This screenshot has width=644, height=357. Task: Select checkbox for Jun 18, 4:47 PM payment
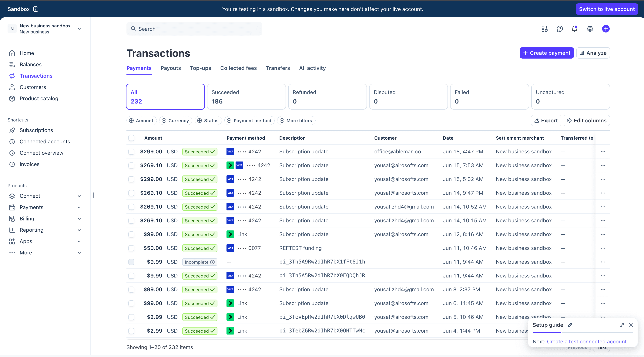[x=131, y=152]
